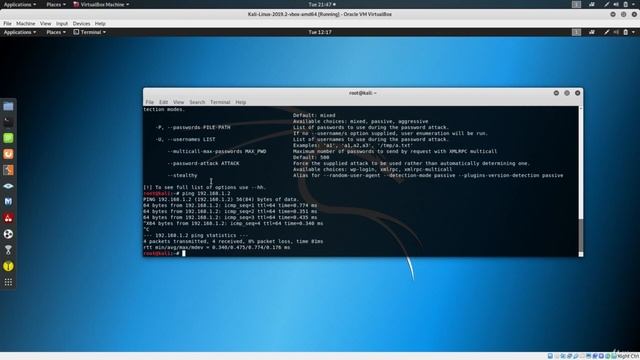Click '--stealthy' option text

click(x=182, y=176)
